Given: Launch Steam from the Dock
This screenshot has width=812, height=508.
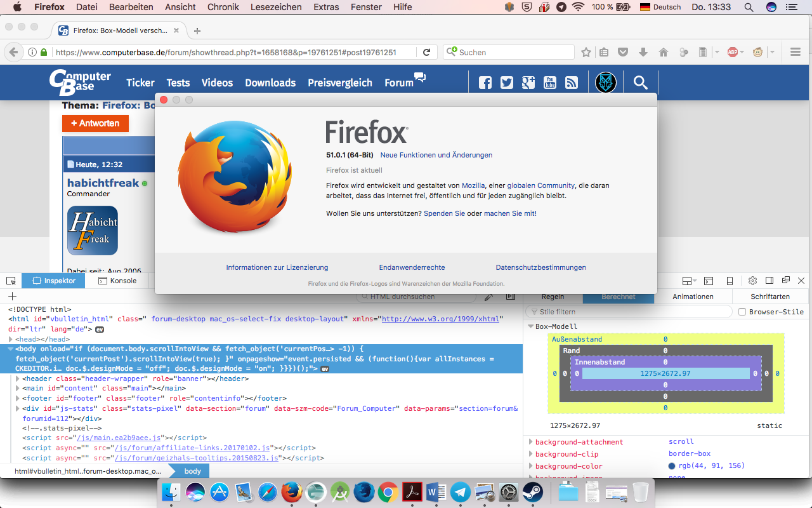Looking at the screenshot, I should pyautogui.click(x=533, y=492).
